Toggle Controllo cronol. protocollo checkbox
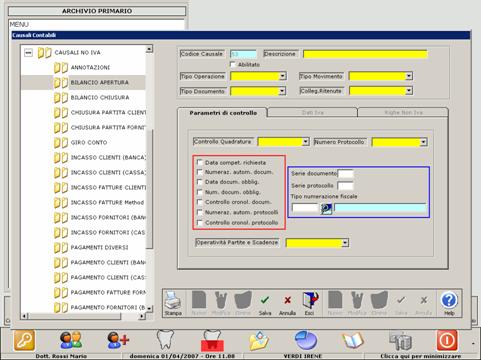The width and height of the screenshot is (481, 360). point(200,223)
